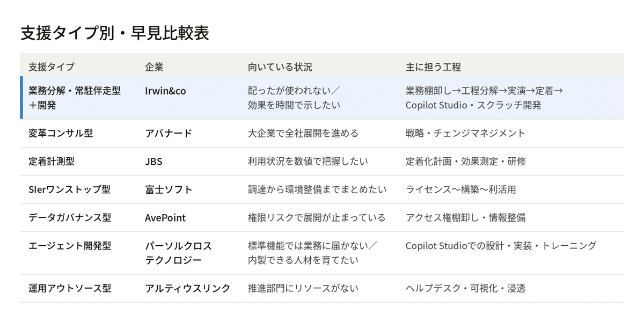
Task: Select the エージェント開発型 row label
Action: tap(70, 246)
